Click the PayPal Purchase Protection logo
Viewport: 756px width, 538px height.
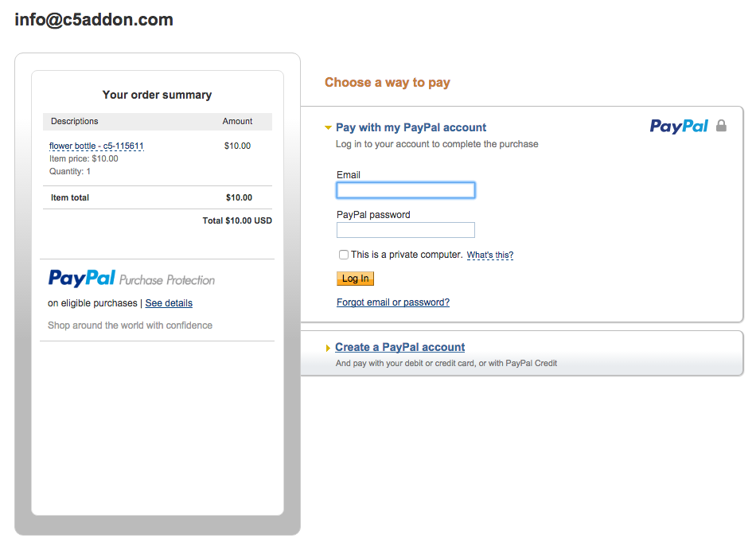(x=131, y=279)
